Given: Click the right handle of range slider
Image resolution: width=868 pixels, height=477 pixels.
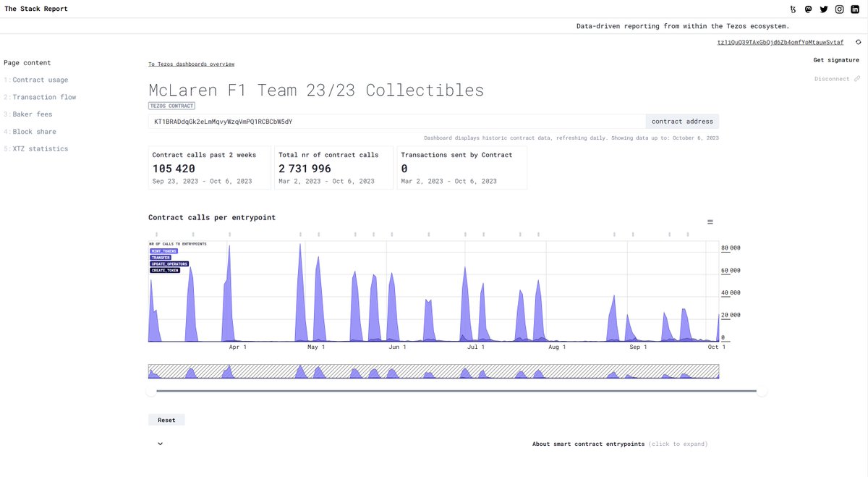Looking at the screenshot, I should pyautogui.click(x=762, y=392).
